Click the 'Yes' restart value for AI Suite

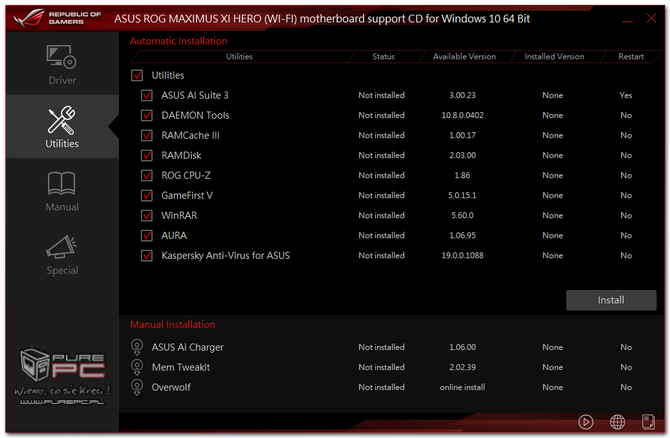(626, 95)
